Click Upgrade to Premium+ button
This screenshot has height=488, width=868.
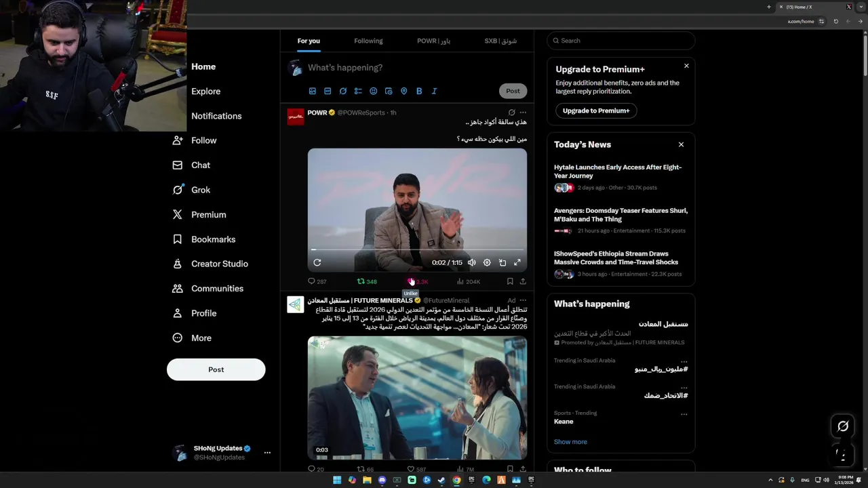click(596, 110)
